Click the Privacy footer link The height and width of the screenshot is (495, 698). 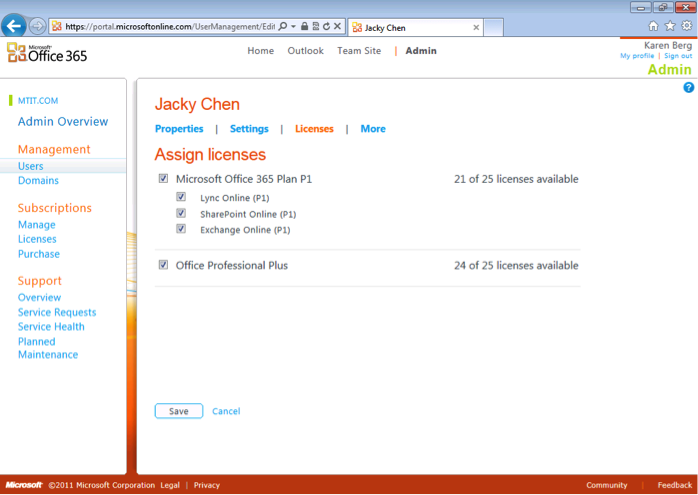click(207, 485)
